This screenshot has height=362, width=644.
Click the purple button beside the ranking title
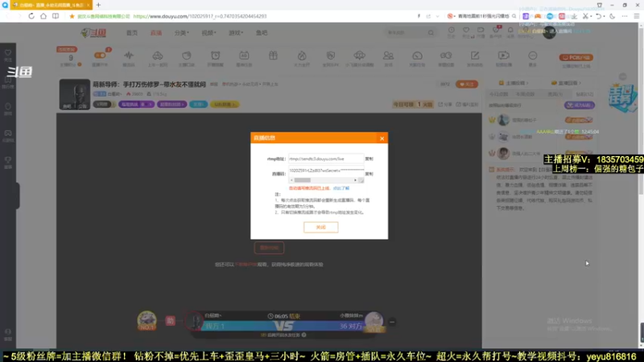pos(579,105)
